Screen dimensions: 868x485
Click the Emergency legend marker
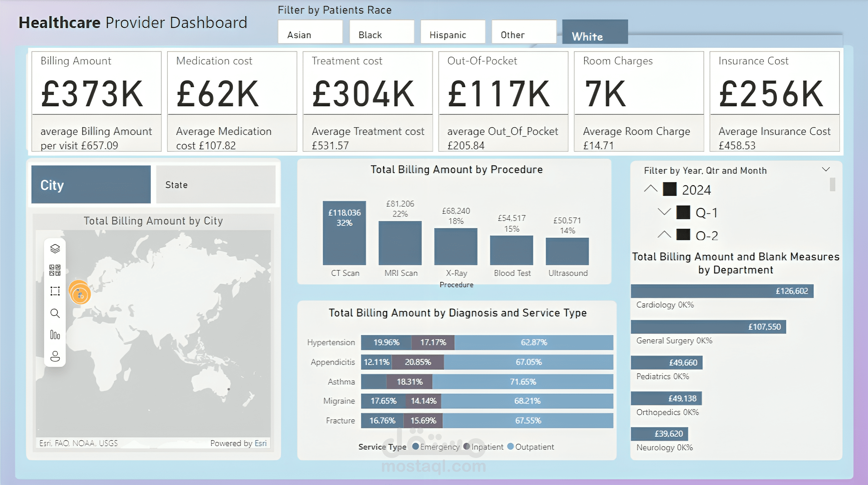[x=415, y=446]
